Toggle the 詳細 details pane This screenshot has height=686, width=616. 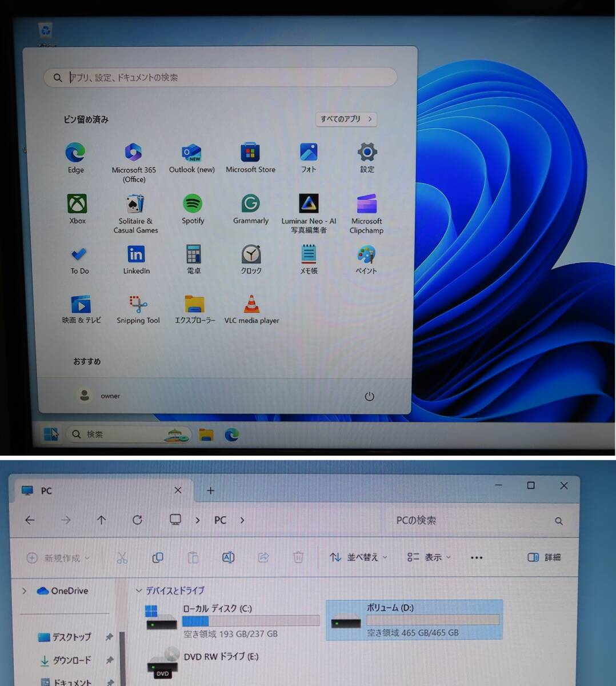coord(544,557)
